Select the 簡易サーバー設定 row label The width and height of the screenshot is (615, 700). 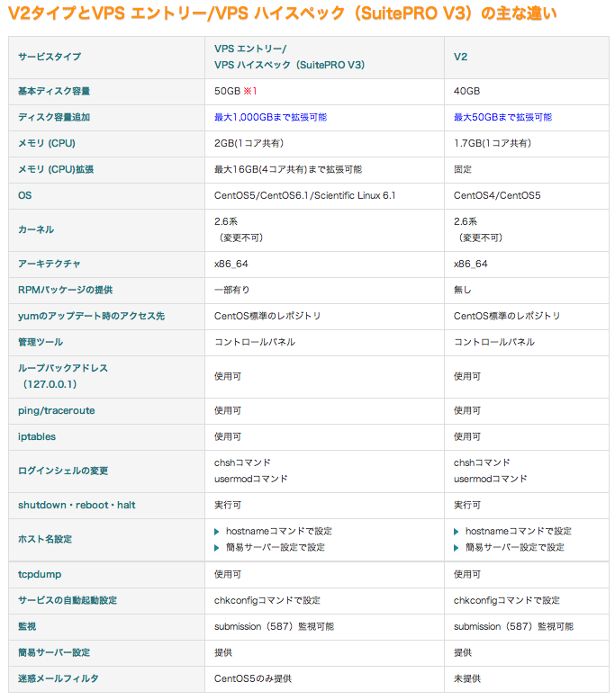(54, 652)
